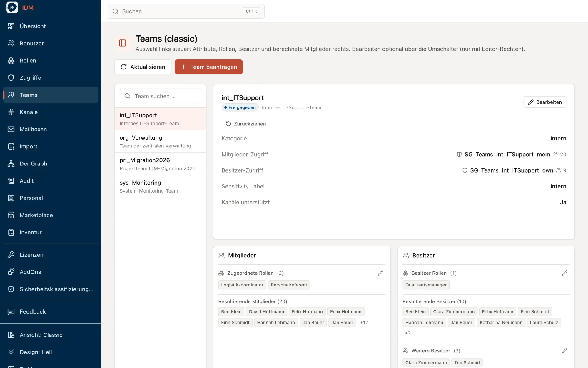Focus the global Suchen search field
Screen dimensions: 588x368
186,11
